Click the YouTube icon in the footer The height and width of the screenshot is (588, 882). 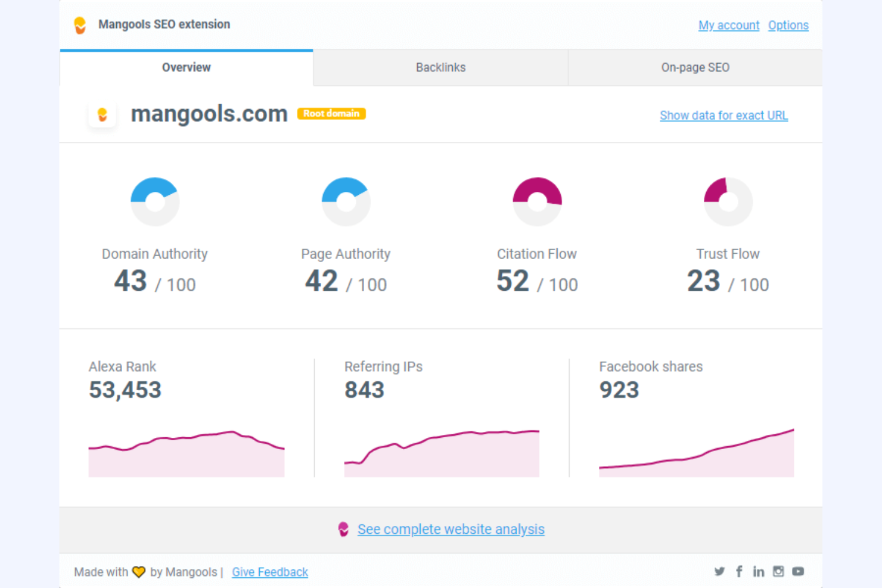click(x=798, y=571)
